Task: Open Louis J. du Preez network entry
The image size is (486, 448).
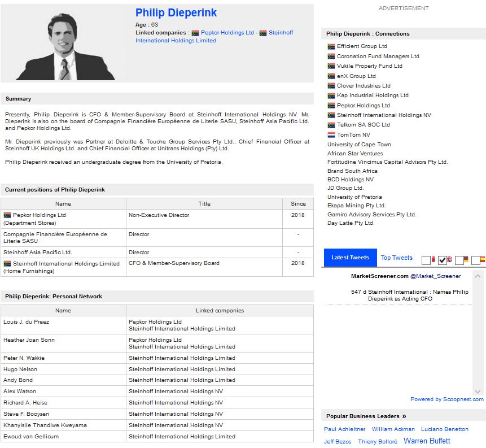Action: pyautogui.click(x=27, y=322)
